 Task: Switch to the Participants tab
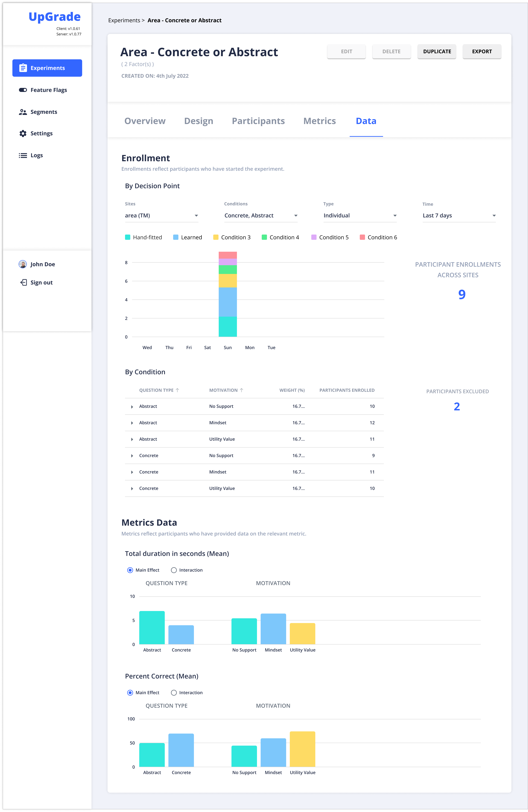pos(258,121)
